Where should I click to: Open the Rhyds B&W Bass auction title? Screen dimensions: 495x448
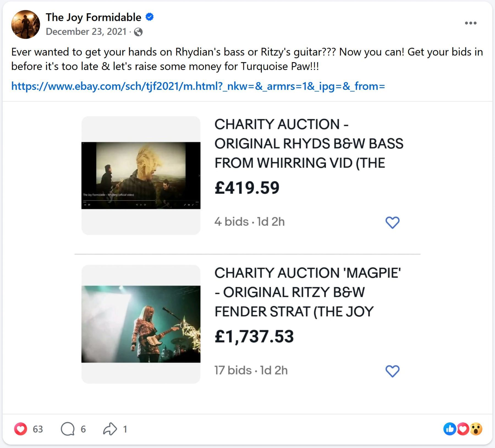click(x=309, y=143)
